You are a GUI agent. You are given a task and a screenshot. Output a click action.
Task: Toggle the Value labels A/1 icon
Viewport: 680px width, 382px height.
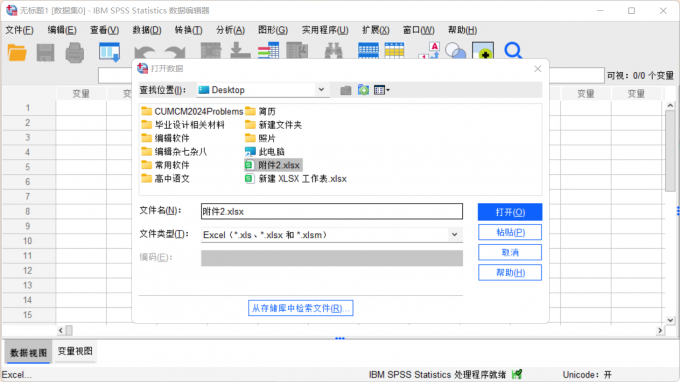[429, 51]
